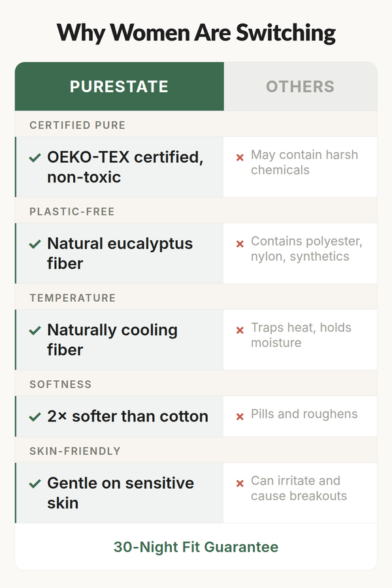Click the checkmark next to Natural eucalyptus fiber
Image resolution: width=392 pixels, height=588 pixels.
click(35, 244)
